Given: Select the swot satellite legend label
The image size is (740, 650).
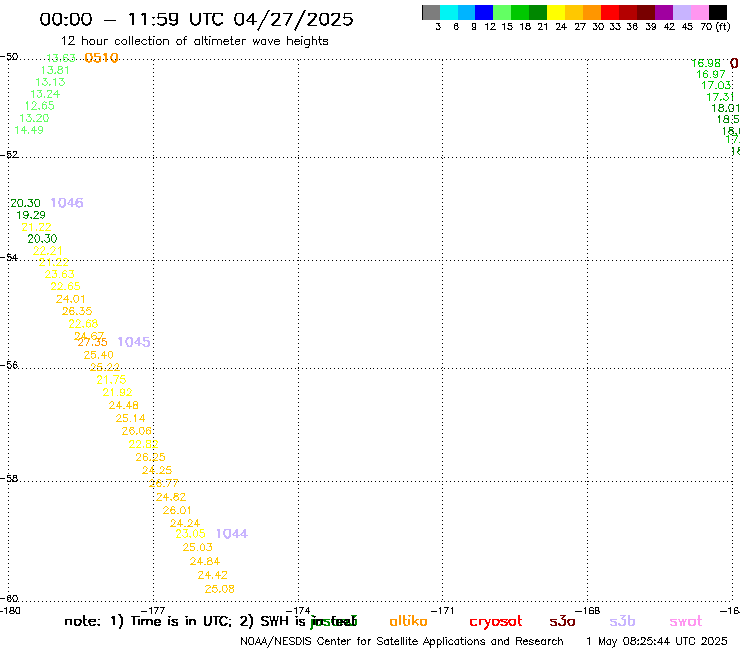Looking at the screenshot, I should tap(686, 622).
